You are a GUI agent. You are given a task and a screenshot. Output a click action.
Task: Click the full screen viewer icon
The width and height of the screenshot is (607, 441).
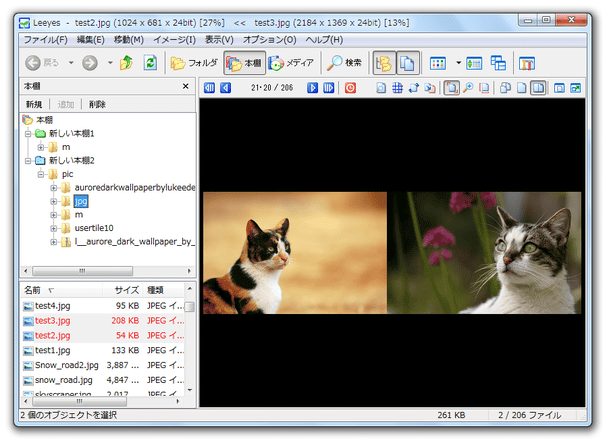pos(575,88)
